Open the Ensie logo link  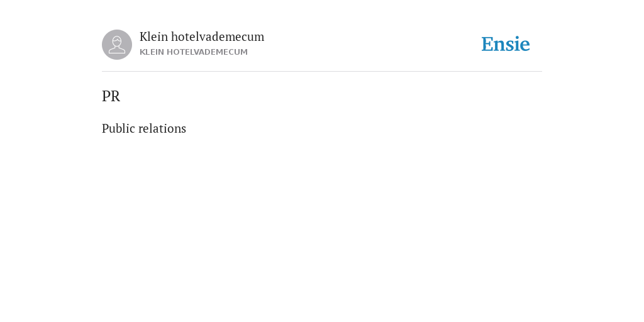pos(506,45)
